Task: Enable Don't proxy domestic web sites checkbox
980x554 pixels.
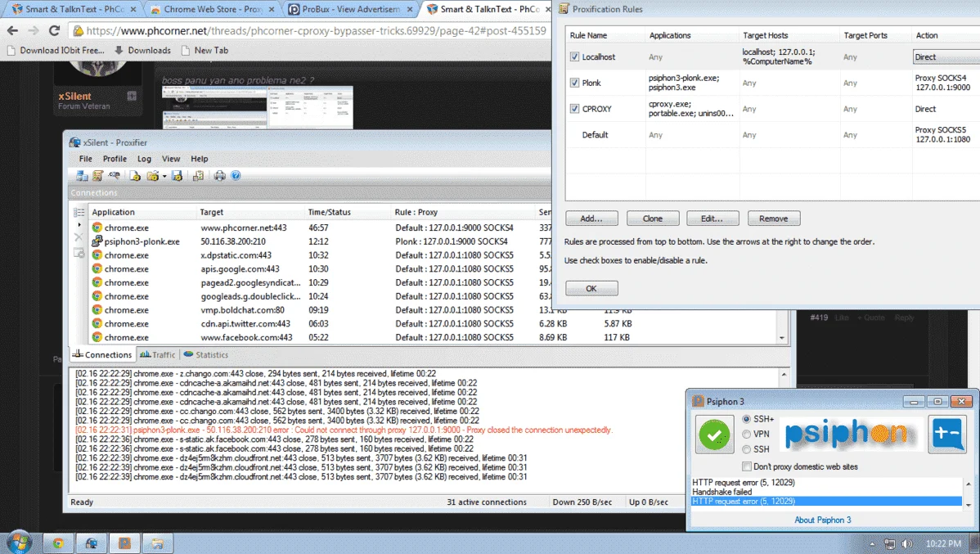Action: (x=746, y=466)
